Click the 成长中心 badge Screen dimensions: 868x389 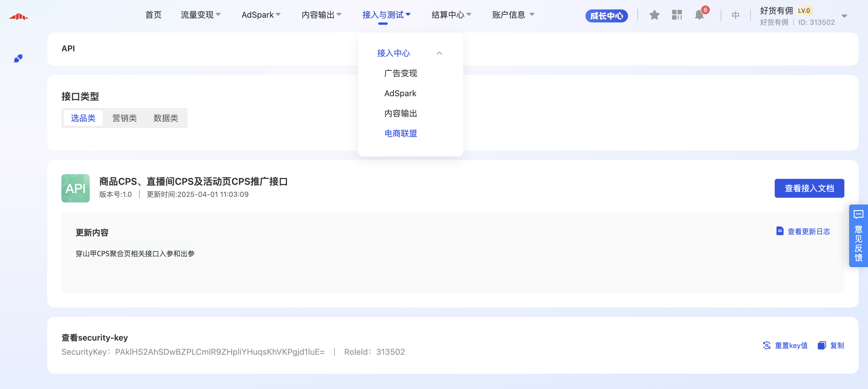(x=606, y=16)
